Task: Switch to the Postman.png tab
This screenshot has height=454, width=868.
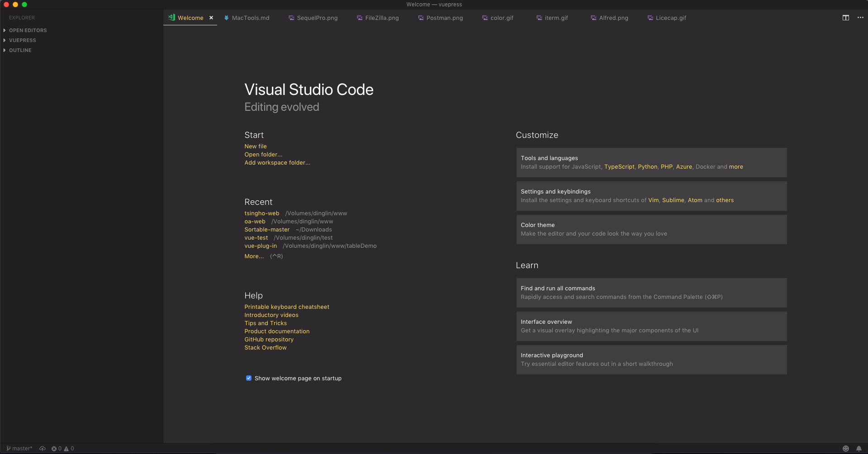Action: click(x=445, y=18)
